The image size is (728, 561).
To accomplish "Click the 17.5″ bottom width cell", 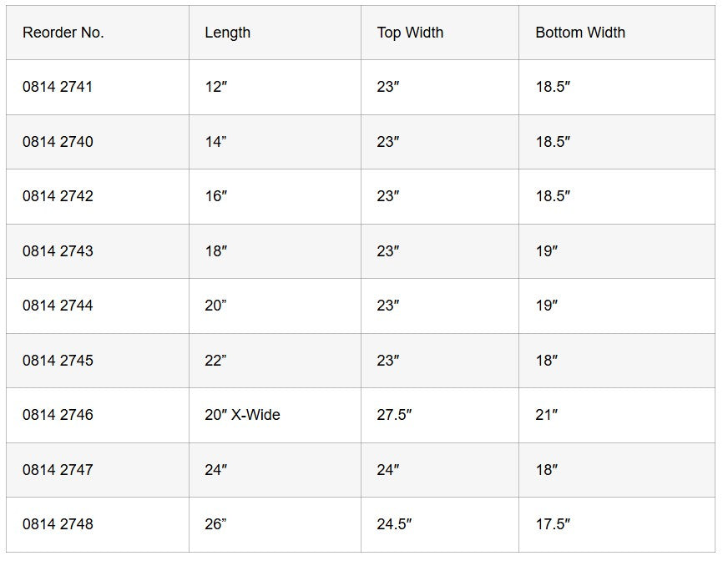I will 553,524.
